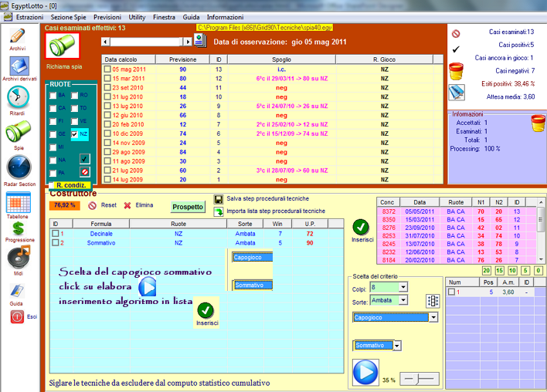Click the R. condiz. button

[x=70, y=185]
